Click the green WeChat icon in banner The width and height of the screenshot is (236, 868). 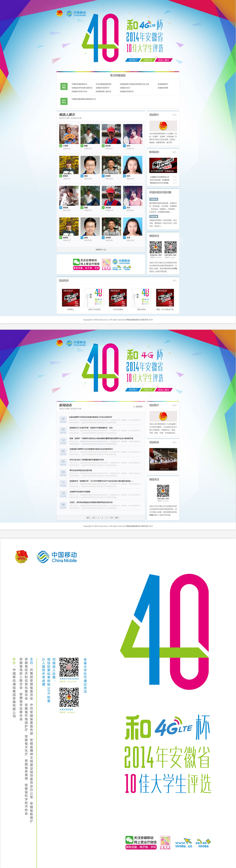pos(76,261)
